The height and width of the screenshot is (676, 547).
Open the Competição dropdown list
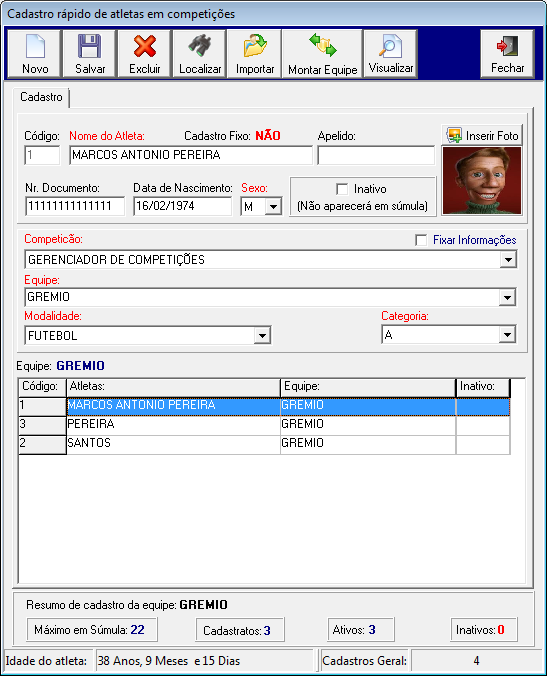coord(508,260)
